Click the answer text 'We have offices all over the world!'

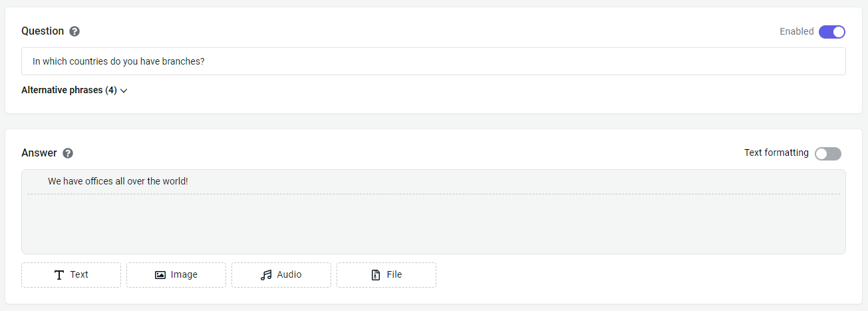click(x=118, y=181)
